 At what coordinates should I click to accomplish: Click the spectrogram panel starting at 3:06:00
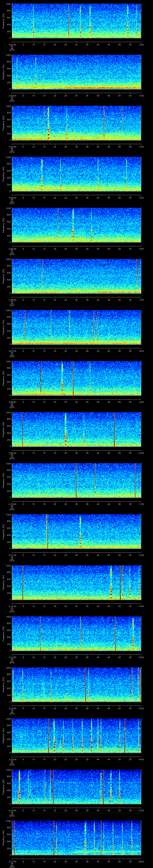click(x=76, y=276)
